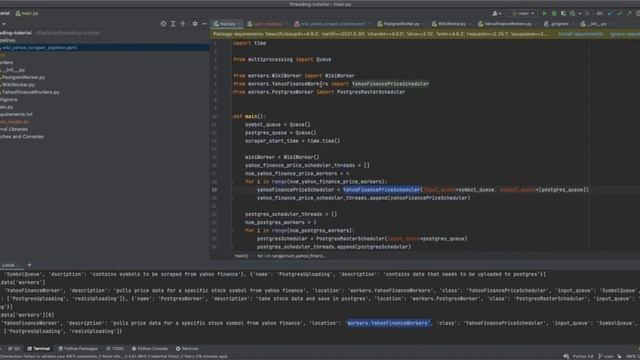This screenshot has height=360, width=640.
Task: Select the red yaml_reader.py file in Project tree
Action: tap(15, 122)
